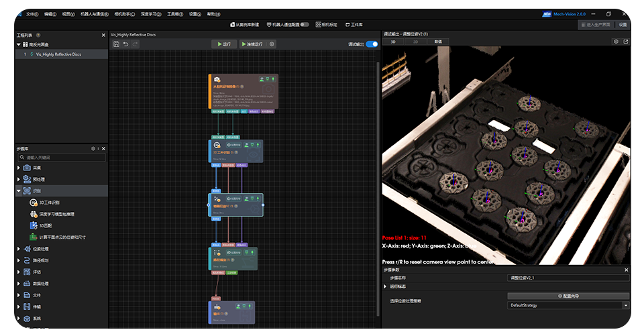Pop out the debug output viewer window

coord(626,42)
